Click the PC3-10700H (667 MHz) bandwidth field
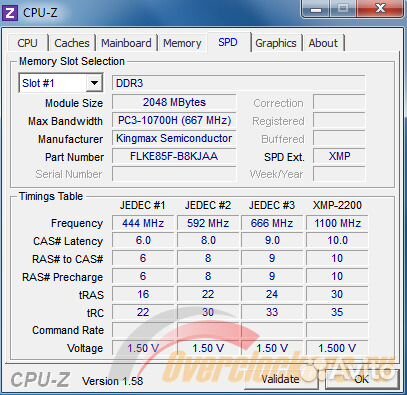The height and width of the screenshot is (395, 407). (174, 120)
